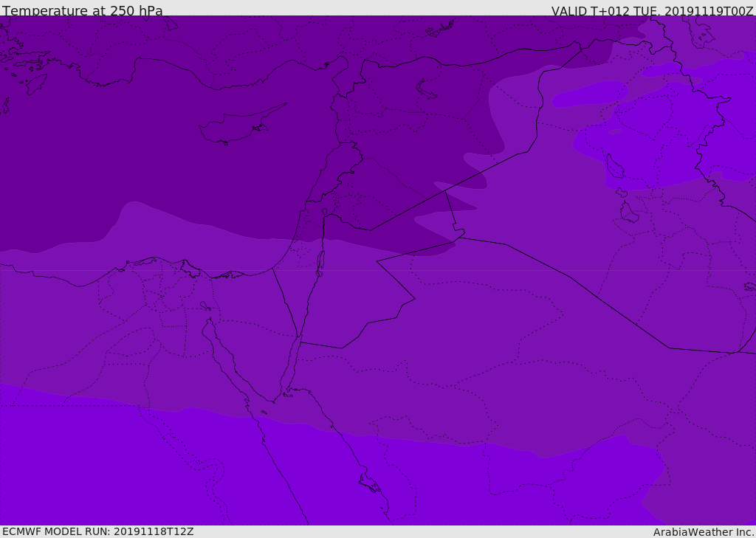756x538 pixels.
Task: Click the 'Temperature at 250 hPa' title text
Action: click(x=83, y=10)
